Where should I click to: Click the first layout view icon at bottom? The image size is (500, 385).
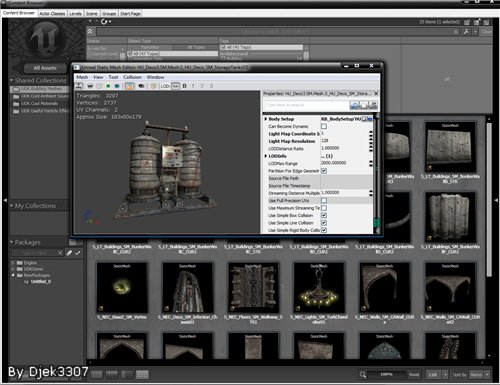pos(96,375)
